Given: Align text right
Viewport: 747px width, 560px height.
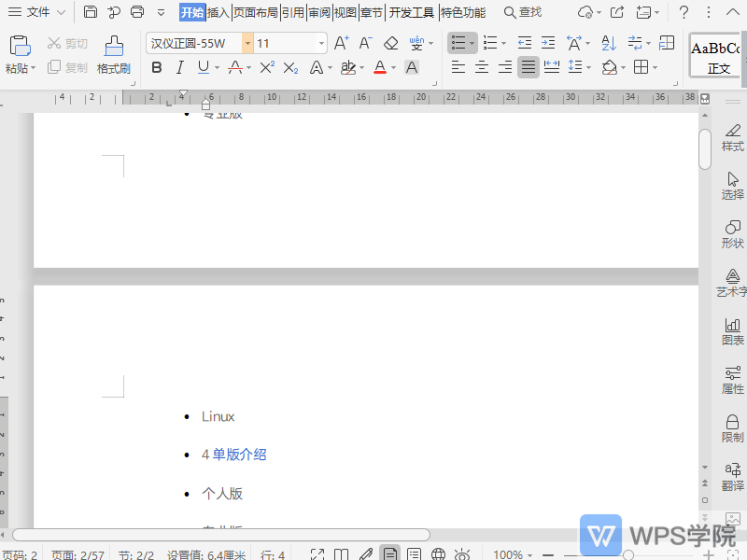Looking at the screenshot, I should pyautogui.click(x=505, y=67).
